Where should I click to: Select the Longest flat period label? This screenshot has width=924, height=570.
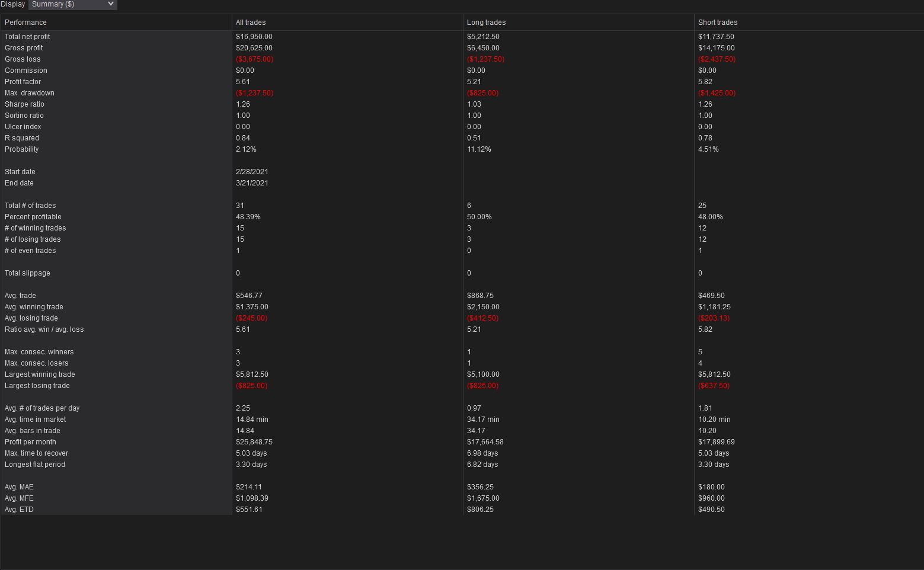click(x=35, y=465)
